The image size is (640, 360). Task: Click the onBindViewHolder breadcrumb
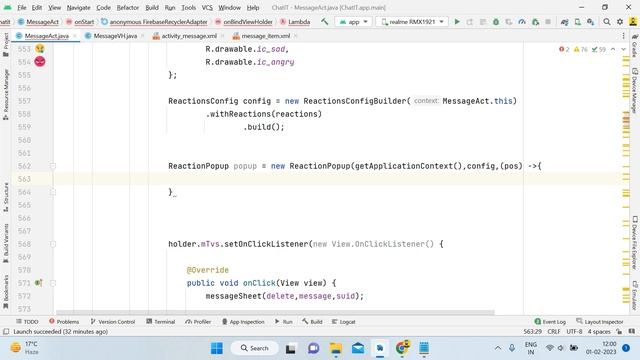tap(248, 22)
